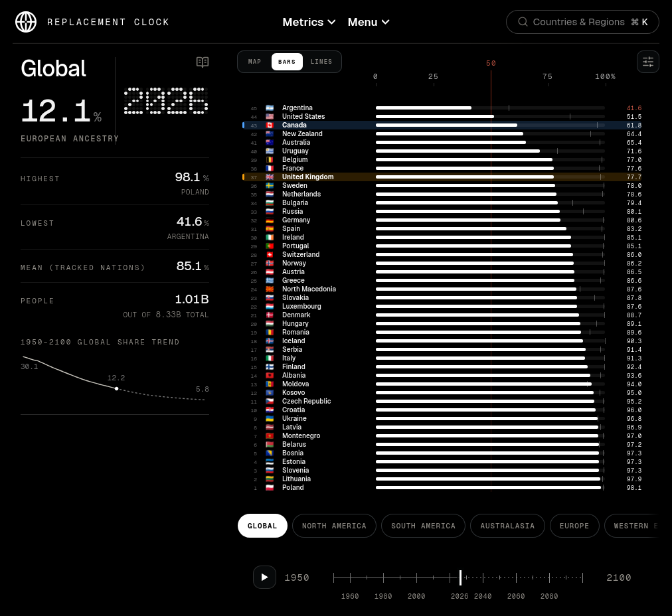Click the Kosovo row name
672x616 pixels.
point(293,392)
